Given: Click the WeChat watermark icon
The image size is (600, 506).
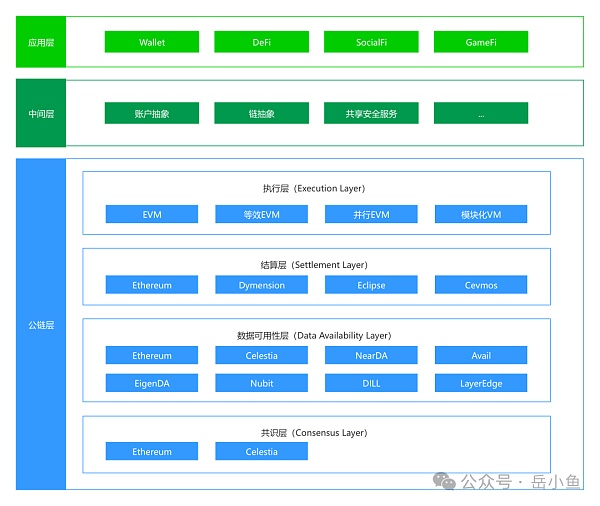Looking at the screenshot, I should tap(443, 482).
